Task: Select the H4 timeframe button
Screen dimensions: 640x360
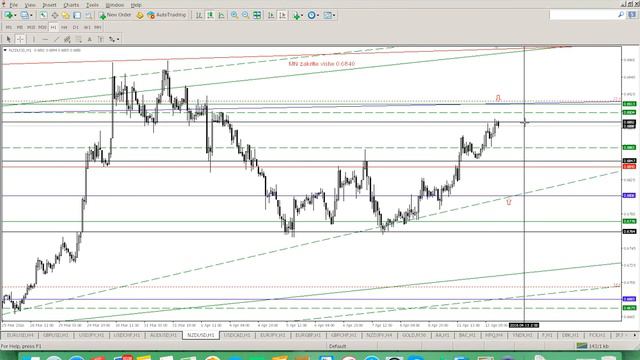Action: 64,27
